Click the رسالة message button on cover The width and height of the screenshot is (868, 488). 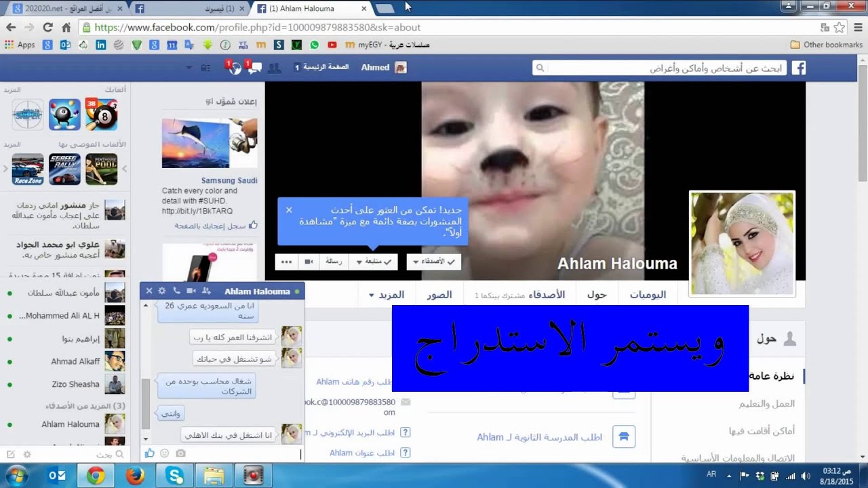(x=334, y=262)
